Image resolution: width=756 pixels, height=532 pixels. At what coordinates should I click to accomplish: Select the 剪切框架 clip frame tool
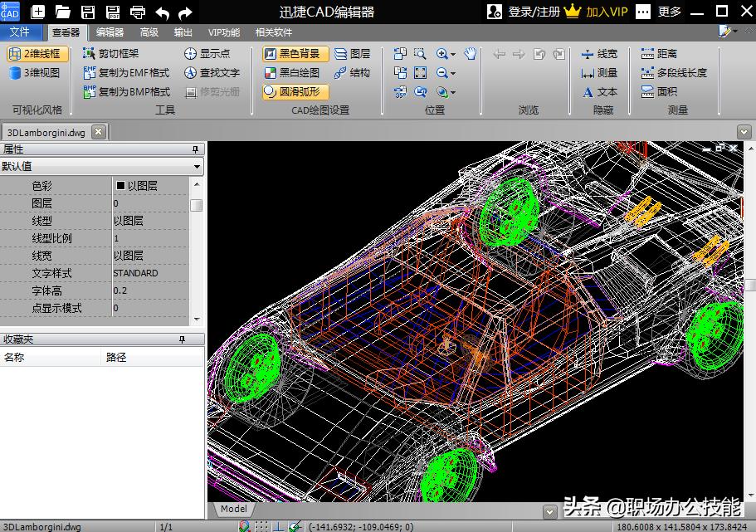tap(118, 54)
